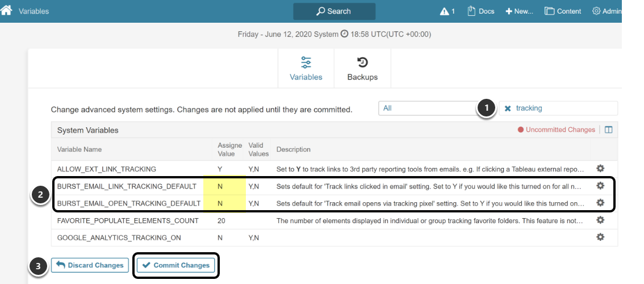Open the All category dropdown

[x=429, y=108]
